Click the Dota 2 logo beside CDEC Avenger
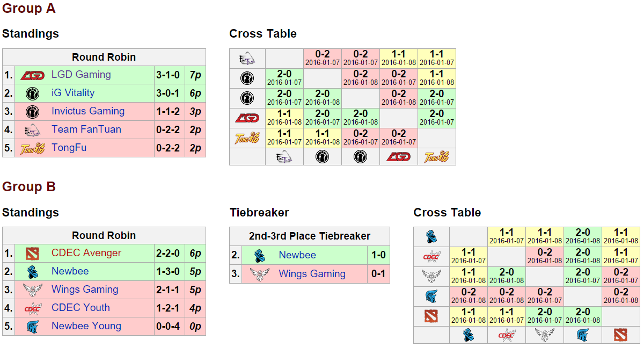The width and height of the screenshot is (644, 347). point(32,254)
